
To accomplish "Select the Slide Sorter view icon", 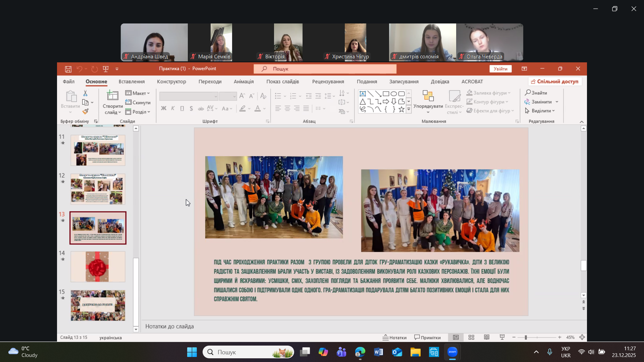I will click(471, 338).
